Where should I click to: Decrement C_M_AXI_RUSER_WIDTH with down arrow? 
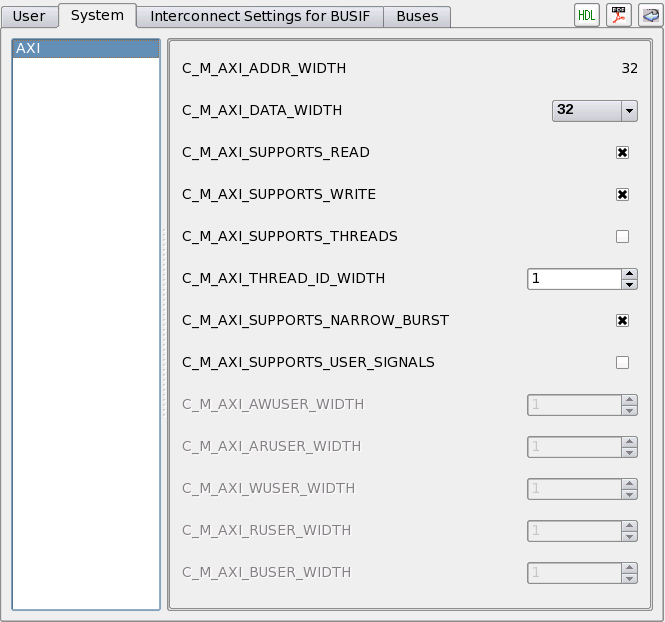coord(629,536)
